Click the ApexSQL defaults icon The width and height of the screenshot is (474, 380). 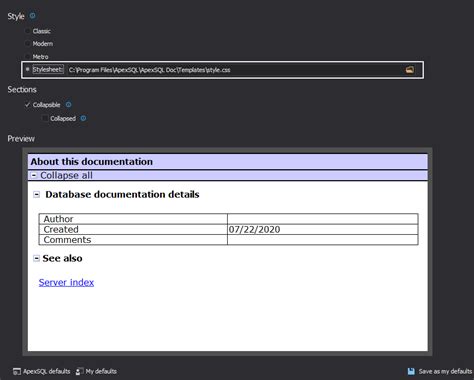pos(17,371)
